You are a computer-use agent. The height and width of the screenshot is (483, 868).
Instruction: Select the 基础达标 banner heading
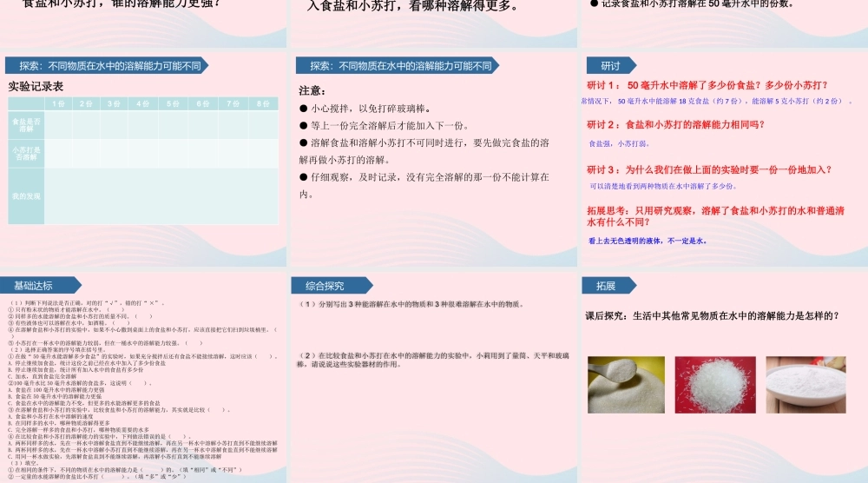(39, 286)
